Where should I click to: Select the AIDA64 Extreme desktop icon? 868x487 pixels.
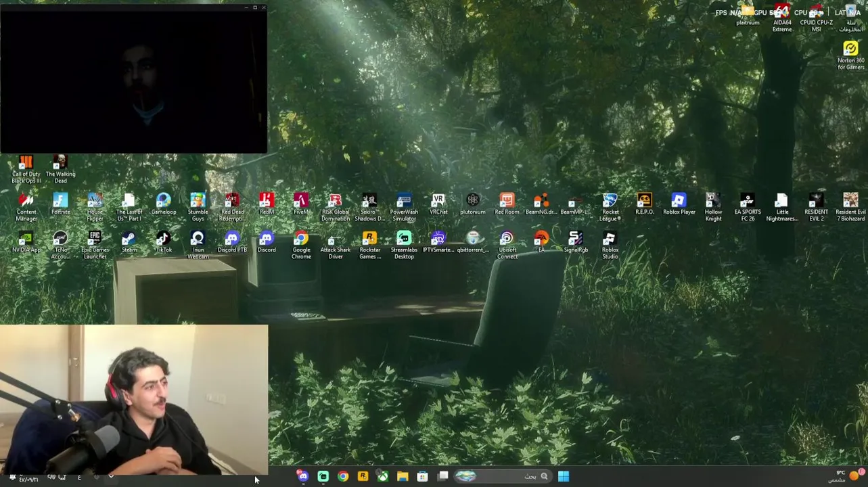(782, 18)
